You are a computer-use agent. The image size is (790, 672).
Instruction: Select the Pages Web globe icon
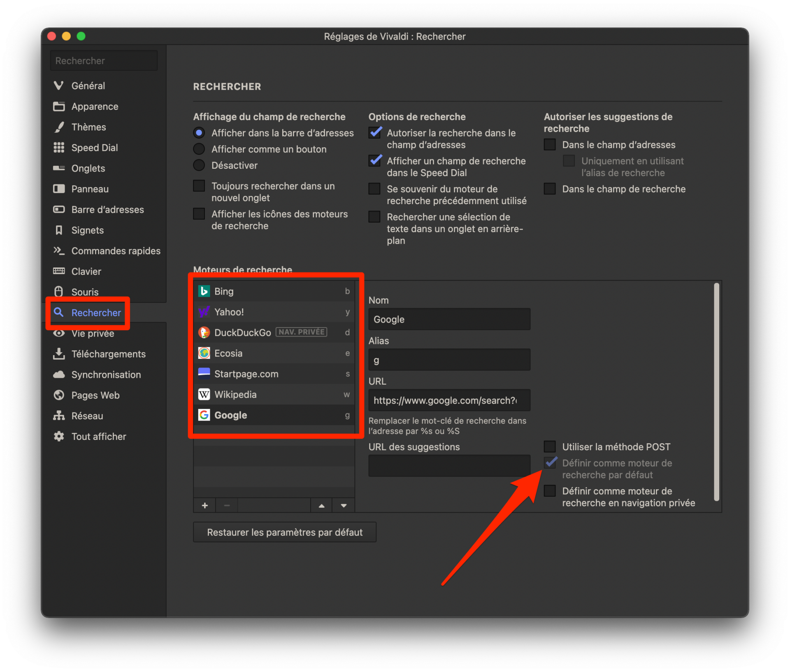[x=59, y=395]
